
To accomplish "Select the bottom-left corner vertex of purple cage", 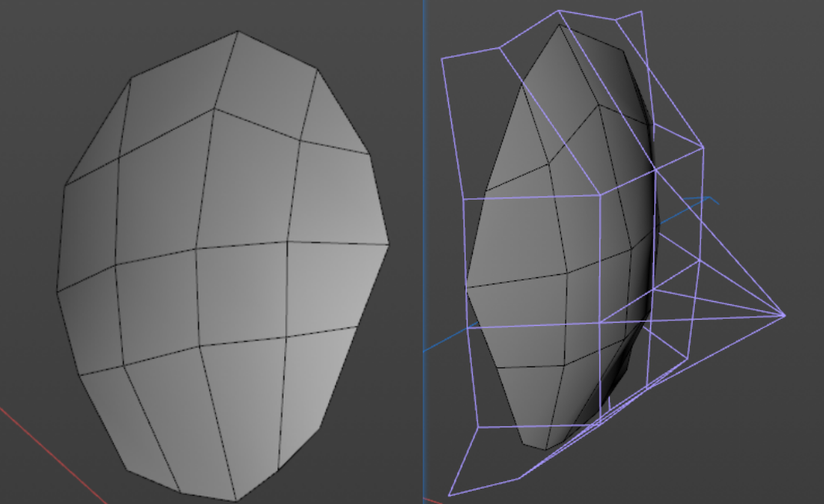I will point(450,495).
